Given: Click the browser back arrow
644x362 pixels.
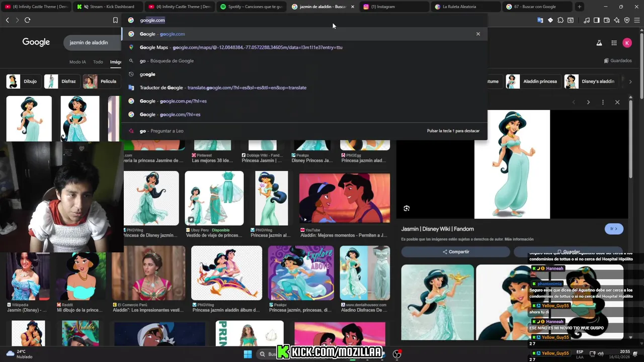Looking at the screenshot, I should [7, 20].
